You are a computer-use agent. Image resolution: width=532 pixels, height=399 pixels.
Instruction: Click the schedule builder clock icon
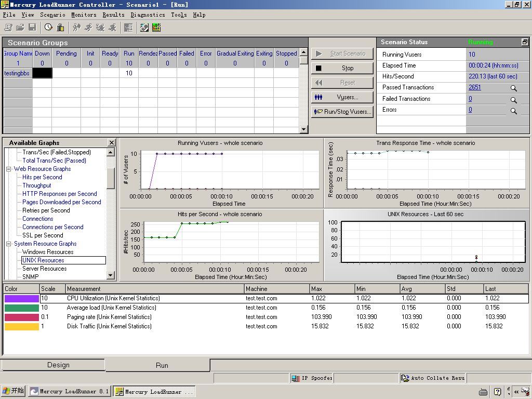pos(48,28)
